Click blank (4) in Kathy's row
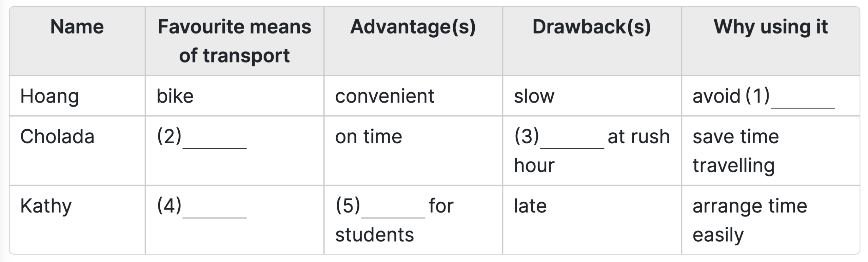Screen dimensions: 868x262 pos(214,211)
